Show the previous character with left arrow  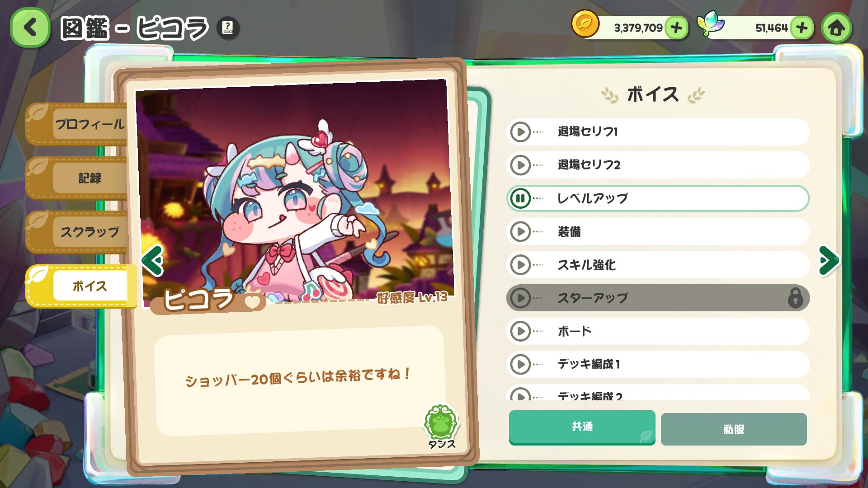[152, 260]
